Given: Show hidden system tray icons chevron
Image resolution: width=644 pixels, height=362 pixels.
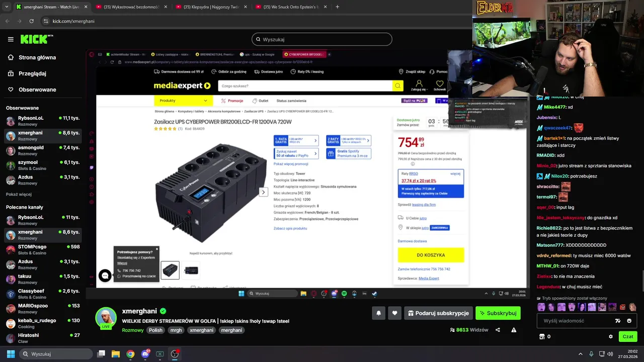Looking at the screenshot, I should [580, 354].
